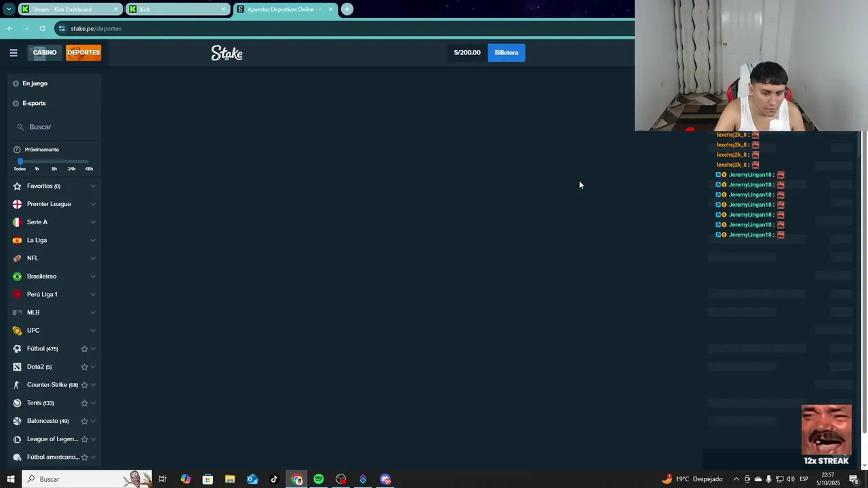Expand the Serie A chevron
The height and width of the screenshot is (488, 868).
(x=93, y=222)
